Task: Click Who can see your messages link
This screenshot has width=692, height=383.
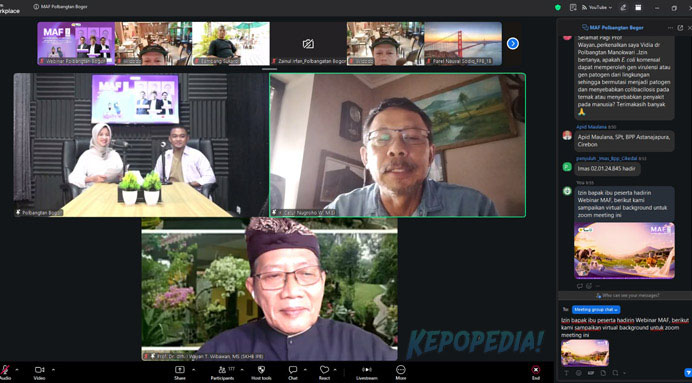Action: [628, 295]
